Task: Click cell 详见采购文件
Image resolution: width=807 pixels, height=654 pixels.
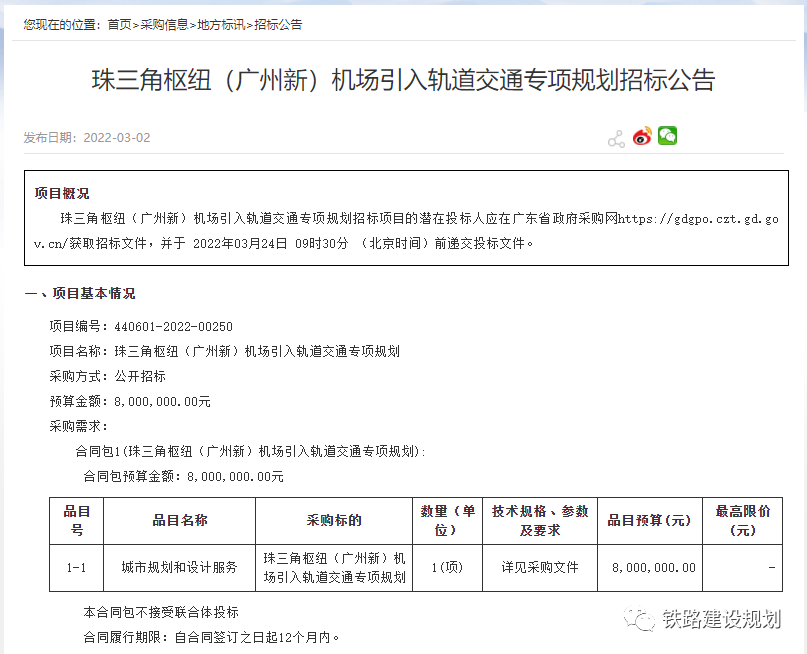Action: (x=540, y=568)
